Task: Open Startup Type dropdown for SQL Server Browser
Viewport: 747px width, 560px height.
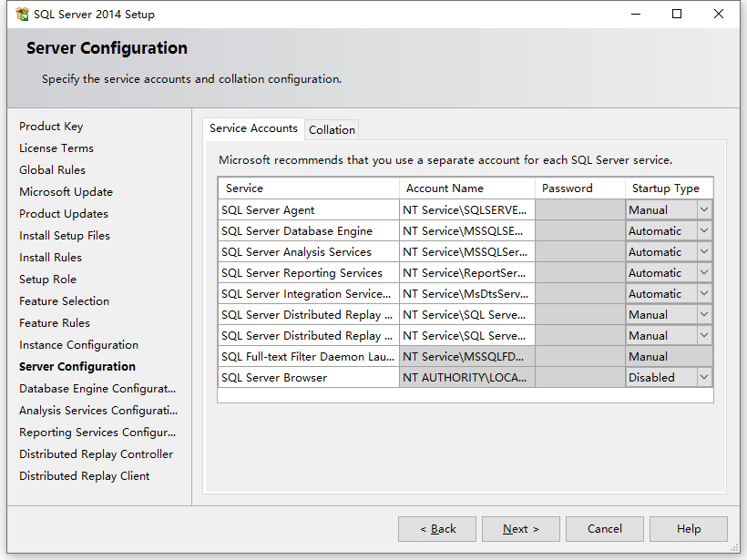Action: pos(703,377)
